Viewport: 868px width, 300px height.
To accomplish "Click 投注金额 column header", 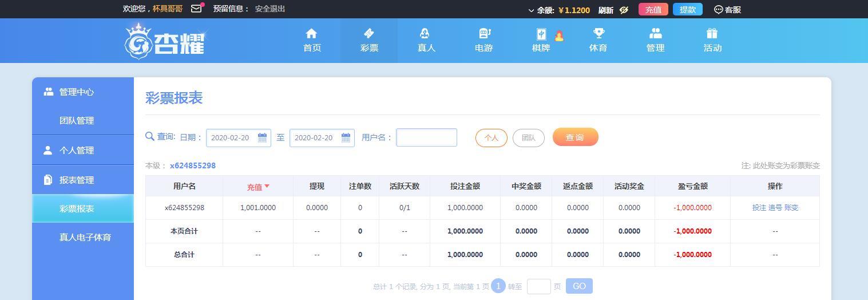I will click(465, 186).
